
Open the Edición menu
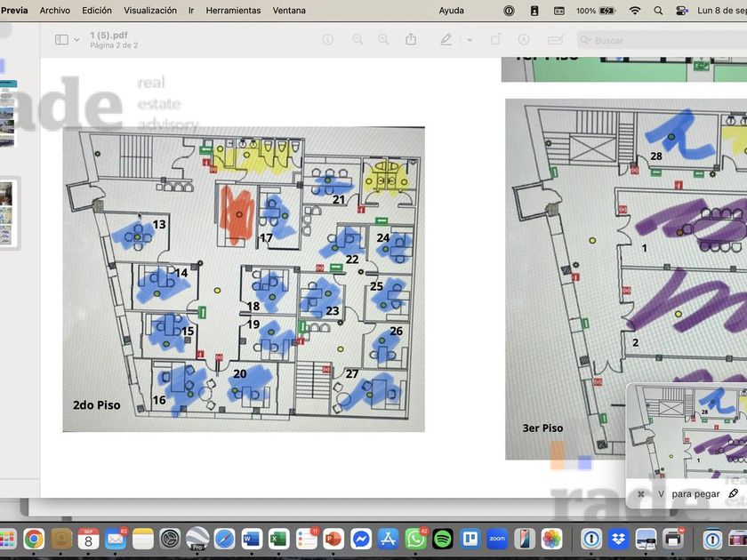coord(97,10)
